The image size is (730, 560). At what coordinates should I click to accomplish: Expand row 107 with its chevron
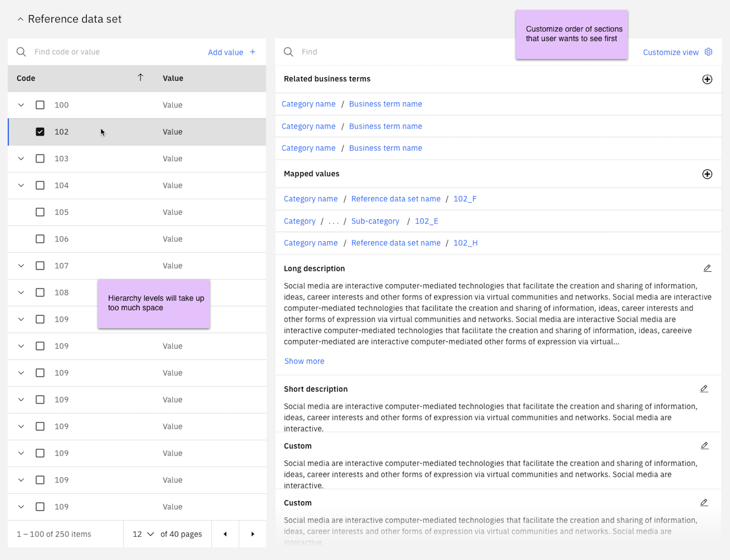tap(21, 266)
